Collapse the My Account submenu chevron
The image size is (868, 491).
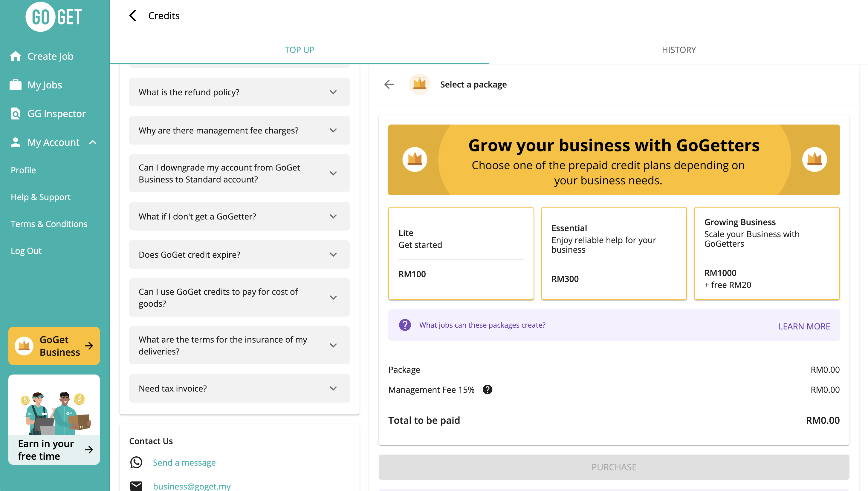coord(93,142)
